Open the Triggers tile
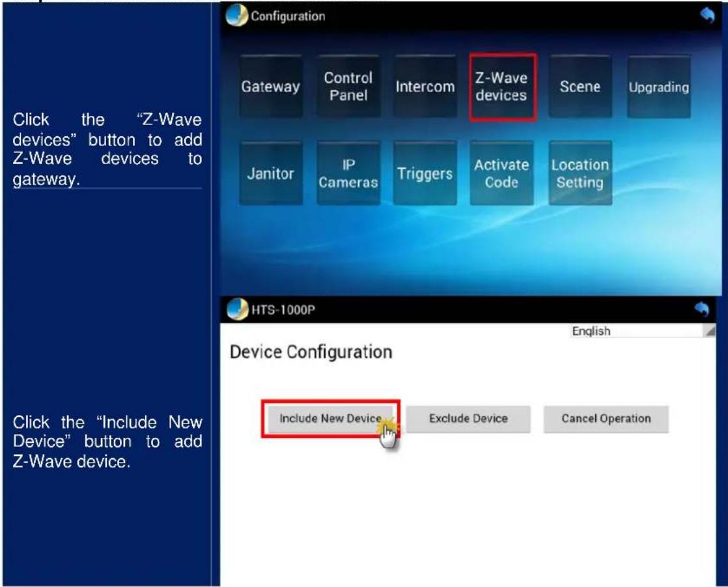The image size is (728, 587). coord(425,173)
